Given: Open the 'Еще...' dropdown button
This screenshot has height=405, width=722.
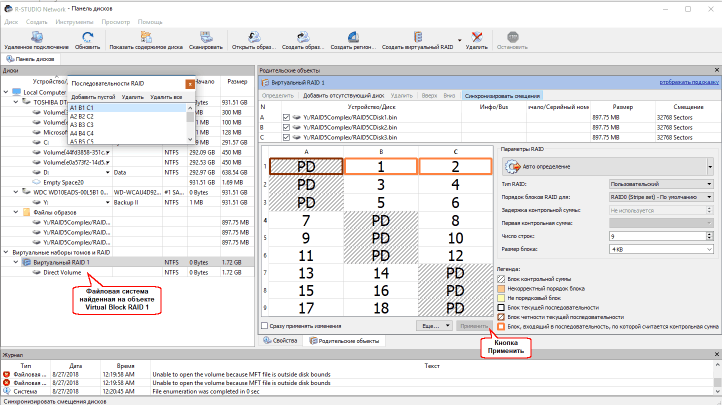Looking at the screenshot, I should 434,326.
